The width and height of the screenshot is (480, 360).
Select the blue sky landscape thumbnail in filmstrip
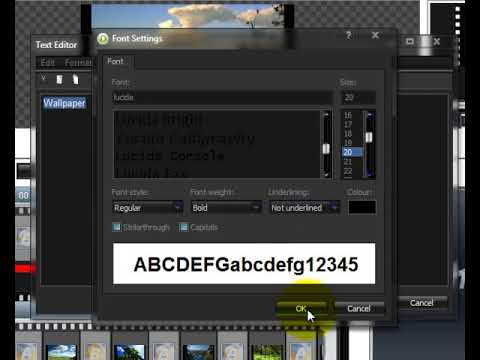(61, 352)
